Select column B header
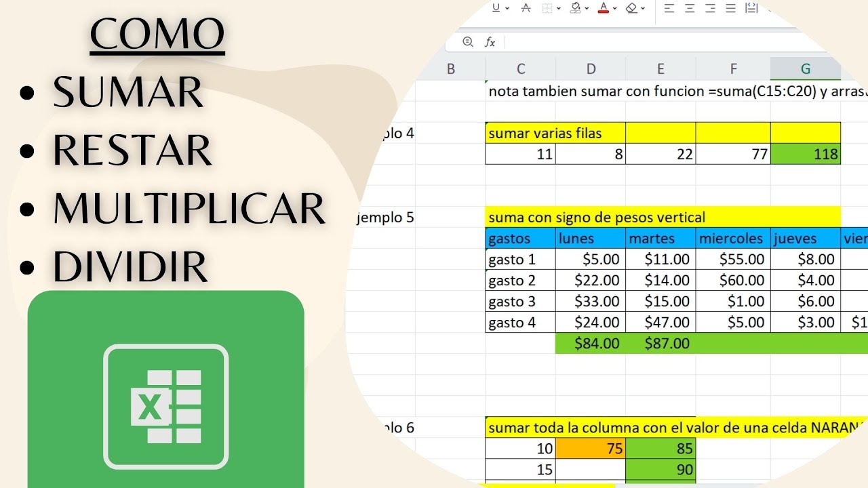The height and width of the screenshot is (488, 868). (x=450, y=68)
